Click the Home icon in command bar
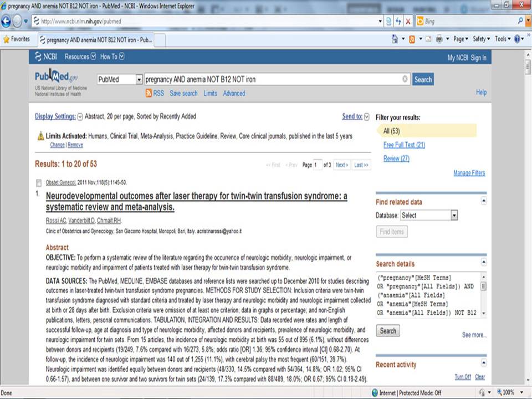Image resolution: width=532 pixels, height=399 pixels. pos(395,39)
